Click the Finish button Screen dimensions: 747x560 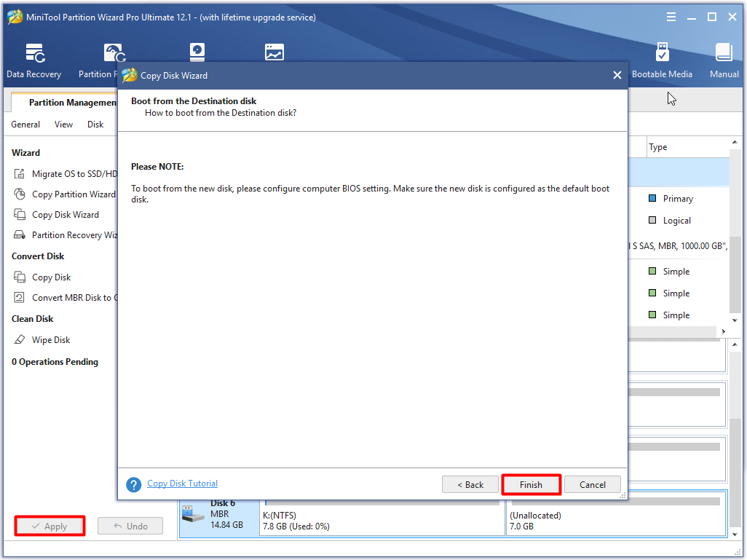point(531,485)
